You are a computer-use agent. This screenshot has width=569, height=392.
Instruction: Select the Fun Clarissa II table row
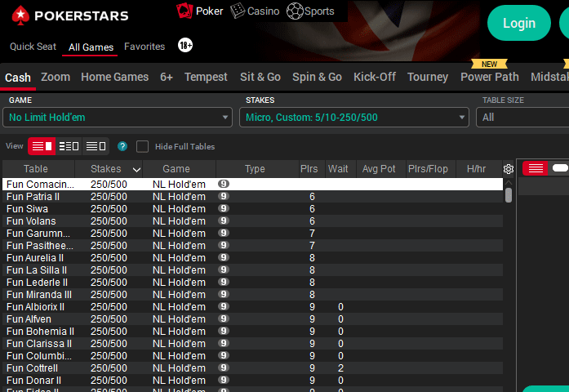pyautogui.click(x=252, y=343)
